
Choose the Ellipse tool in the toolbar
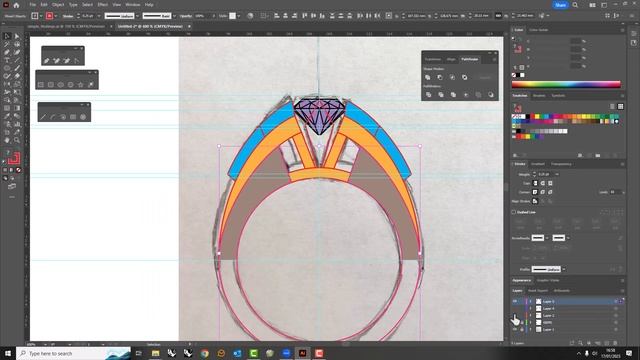pyautogui.click(x=7, y=68)
